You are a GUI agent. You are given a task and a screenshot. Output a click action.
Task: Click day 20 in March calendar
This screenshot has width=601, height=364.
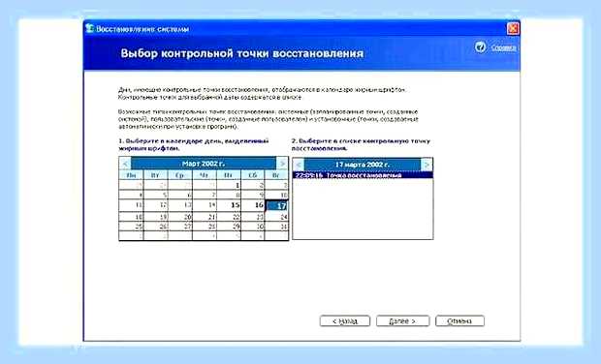click(x=180, y=217)
